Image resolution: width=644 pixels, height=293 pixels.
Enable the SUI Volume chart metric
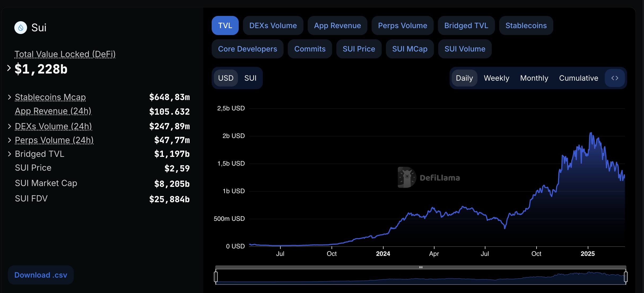click(465, 49)
